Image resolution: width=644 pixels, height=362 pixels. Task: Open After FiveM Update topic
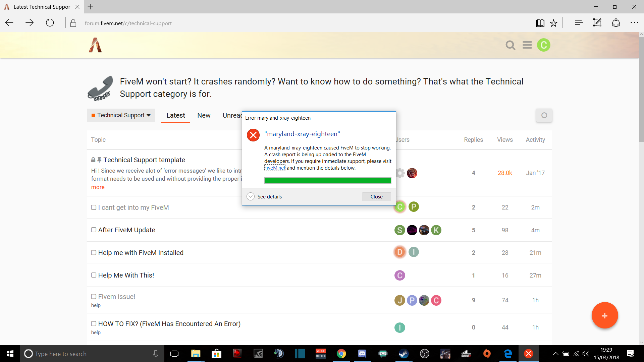coord(126,230)
